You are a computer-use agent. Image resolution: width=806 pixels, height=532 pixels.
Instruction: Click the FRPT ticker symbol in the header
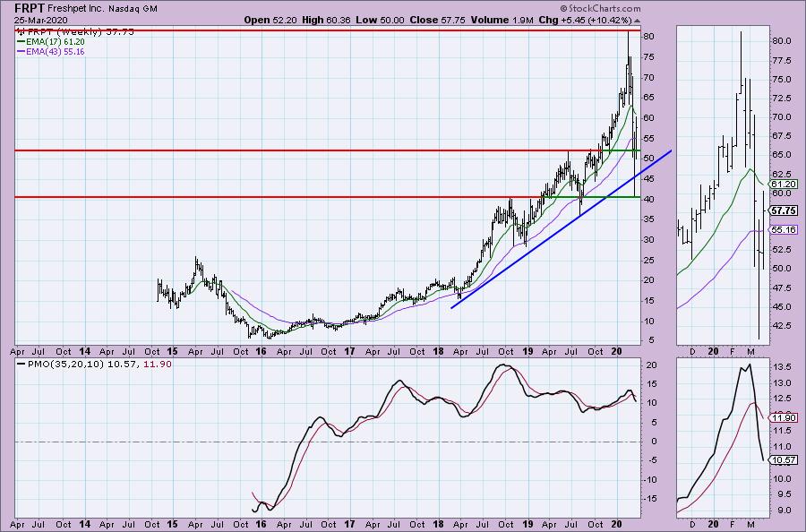(x=30, y=8)
